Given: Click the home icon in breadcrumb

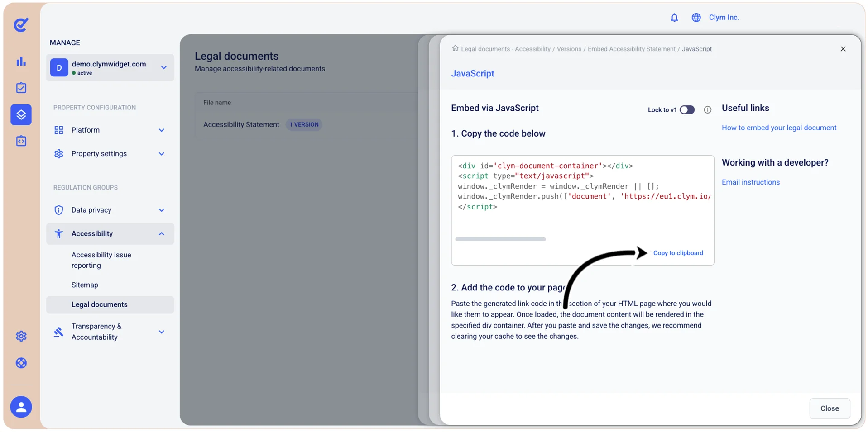Looking at the screenshot, I should [x=455, y=48].
